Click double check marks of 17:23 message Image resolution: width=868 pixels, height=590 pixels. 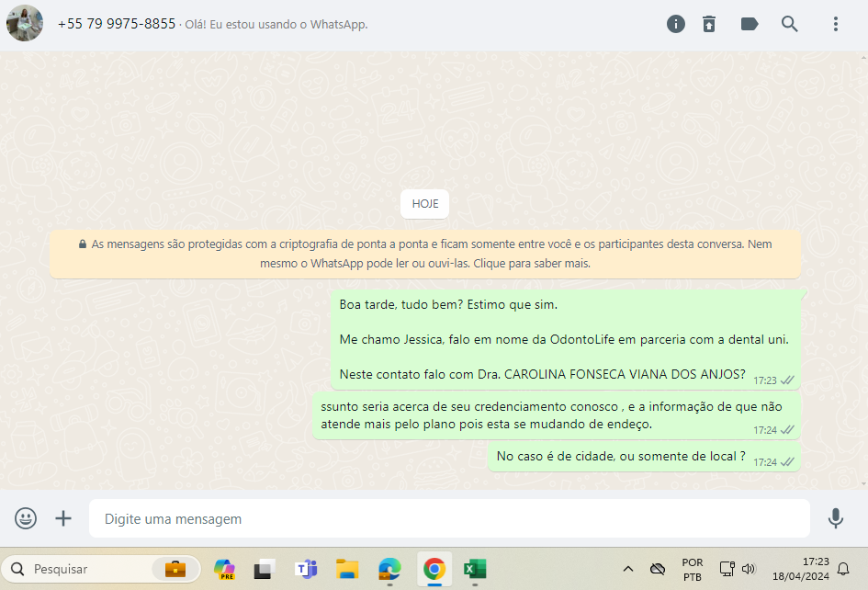[x=787, y=380]
